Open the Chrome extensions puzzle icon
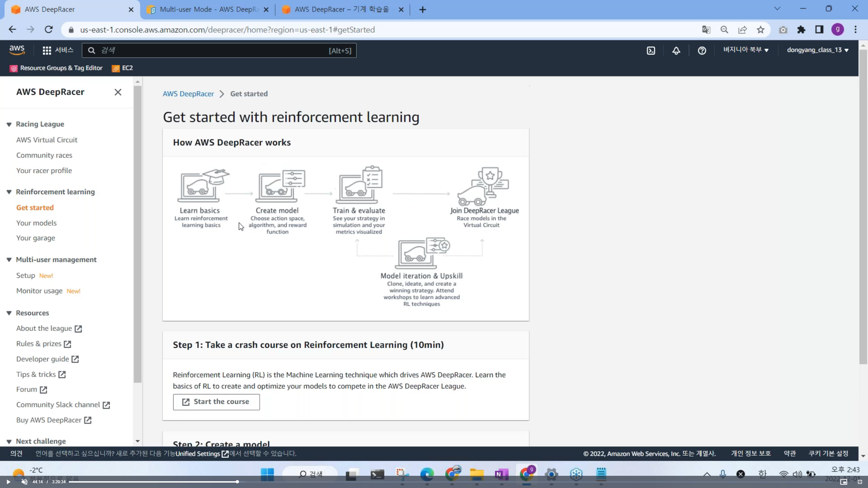This screenshot has height=488, width=868. [801, 30]
